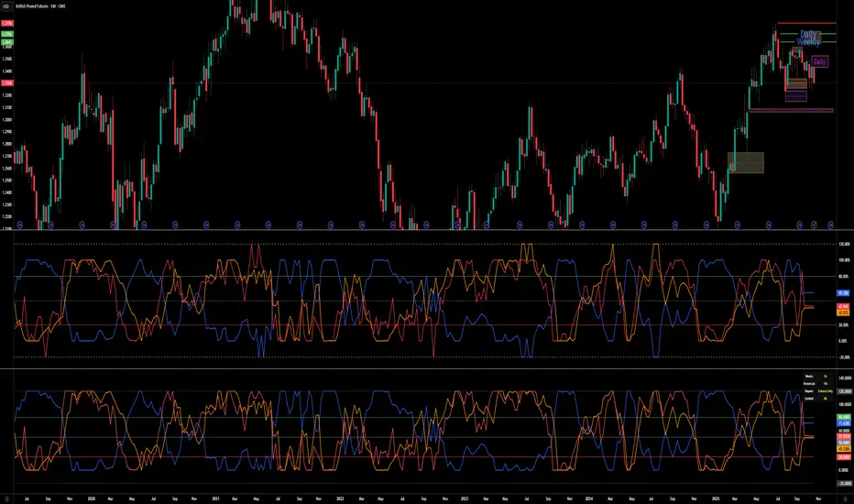This screenshot has width=854, height=504.
Task: Click the 'Historical' row in settings table
Action: 818,384
